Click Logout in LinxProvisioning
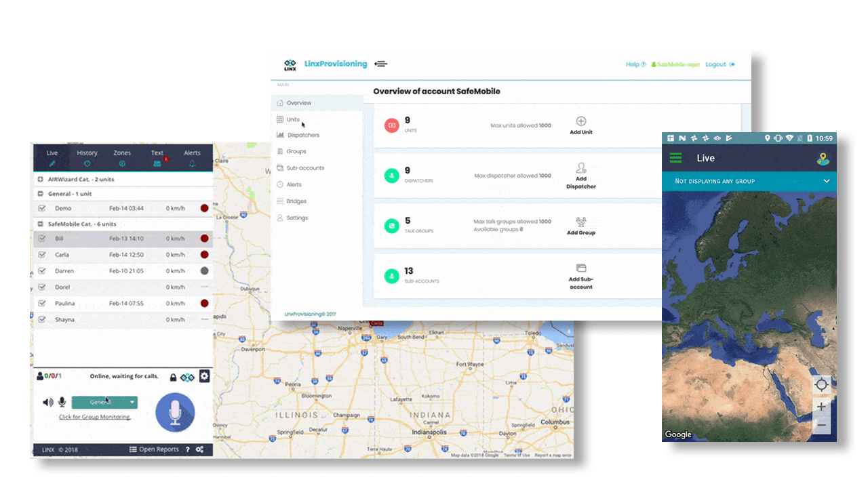Viewport: 868px width, 488px height. point(720,64)
